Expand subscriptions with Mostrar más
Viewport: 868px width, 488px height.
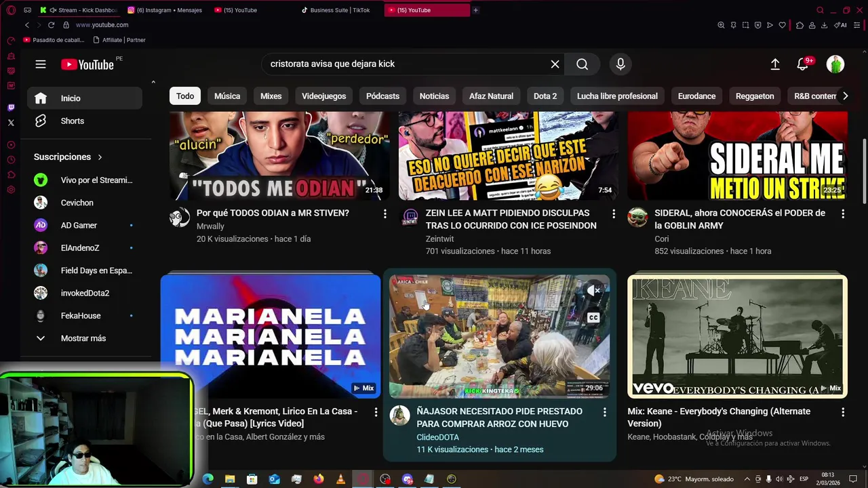point(85,338)
